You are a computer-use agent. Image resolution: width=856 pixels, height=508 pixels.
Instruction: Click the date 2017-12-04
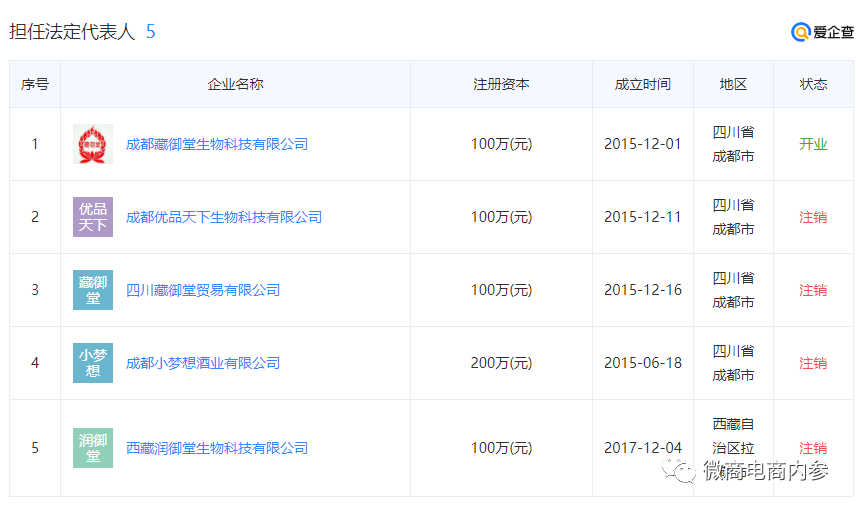(x=643, y=449)
